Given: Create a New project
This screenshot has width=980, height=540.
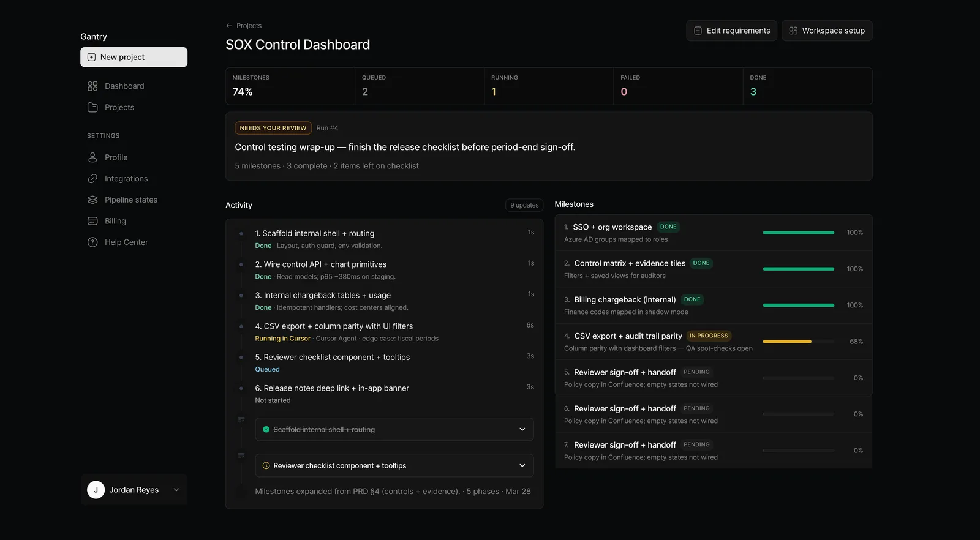Looking at the screenshot, I should coord(134,57).
